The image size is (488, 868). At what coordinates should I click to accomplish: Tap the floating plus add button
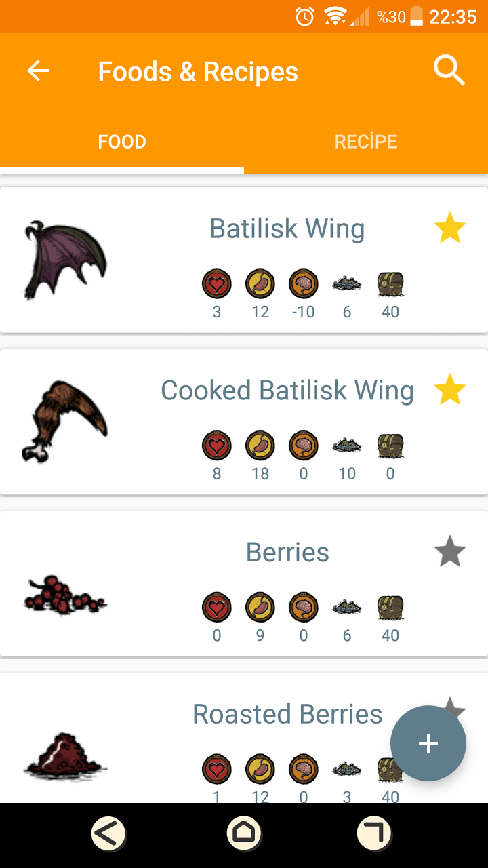click(x=428, y=743)
